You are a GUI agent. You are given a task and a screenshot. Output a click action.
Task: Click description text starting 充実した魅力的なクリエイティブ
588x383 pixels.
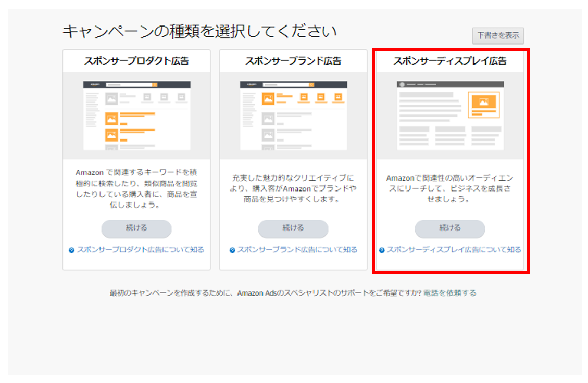click(293, 188)
